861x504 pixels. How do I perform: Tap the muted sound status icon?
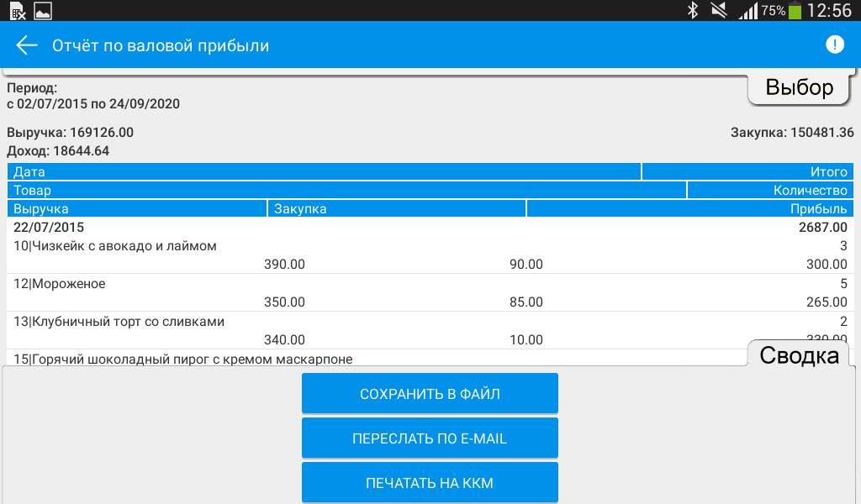click(x=718, y=11)
